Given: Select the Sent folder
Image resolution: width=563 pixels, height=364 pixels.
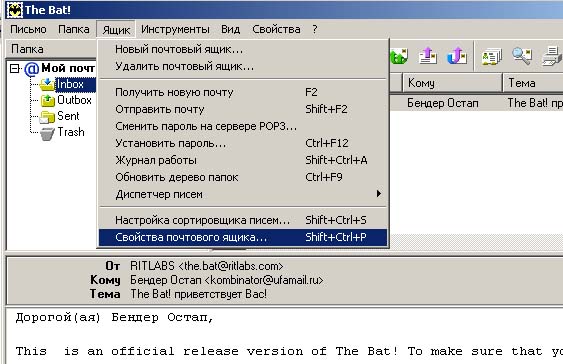Looking at the screenshot, I should coord(68,116).
